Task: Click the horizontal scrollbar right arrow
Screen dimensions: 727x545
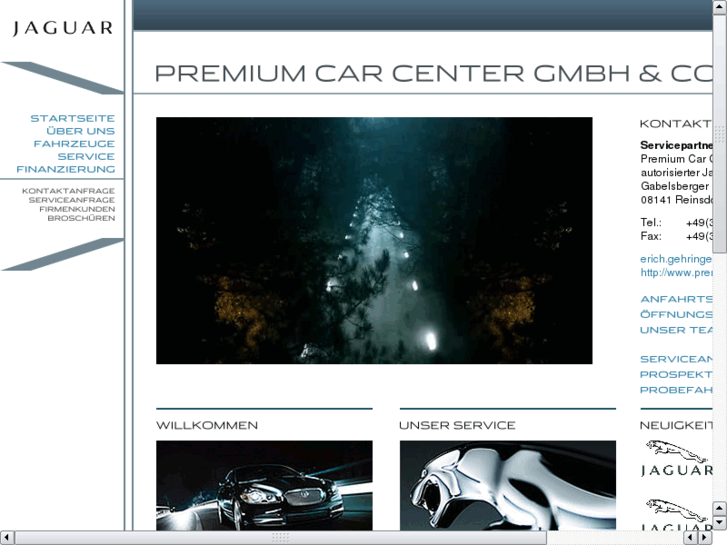Action: click(x=705, y=538)
